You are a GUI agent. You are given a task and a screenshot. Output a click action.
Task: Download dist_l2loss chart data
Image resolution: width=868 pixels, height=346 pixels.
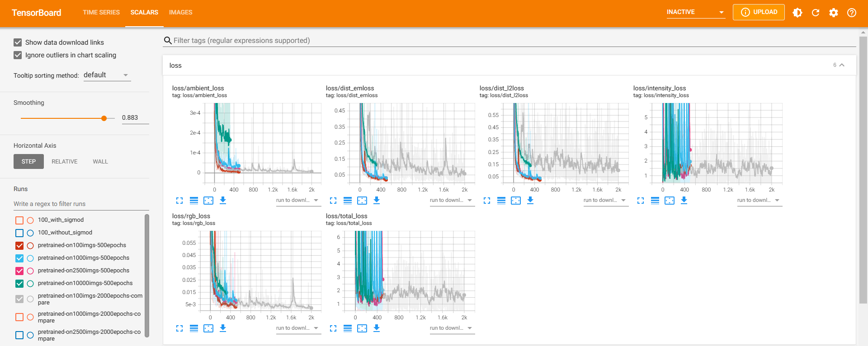coord(530,200)
